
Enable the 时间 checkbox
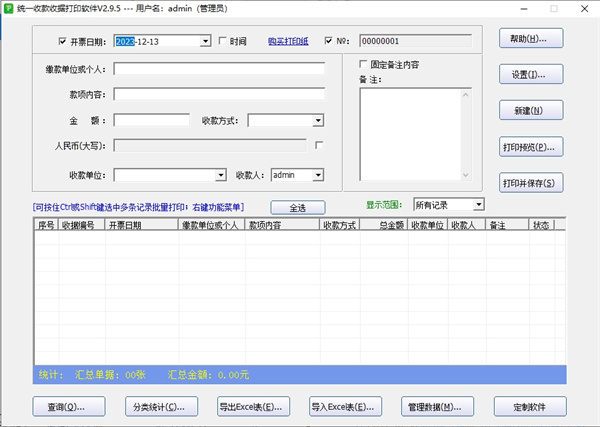point(222,42)
